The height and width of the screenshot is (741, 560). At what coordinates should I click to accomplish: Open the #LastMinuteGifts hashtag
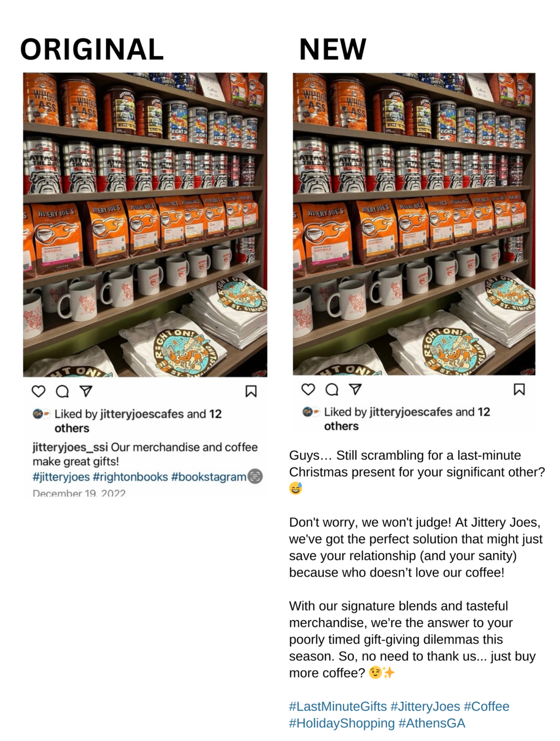point(338,706)
